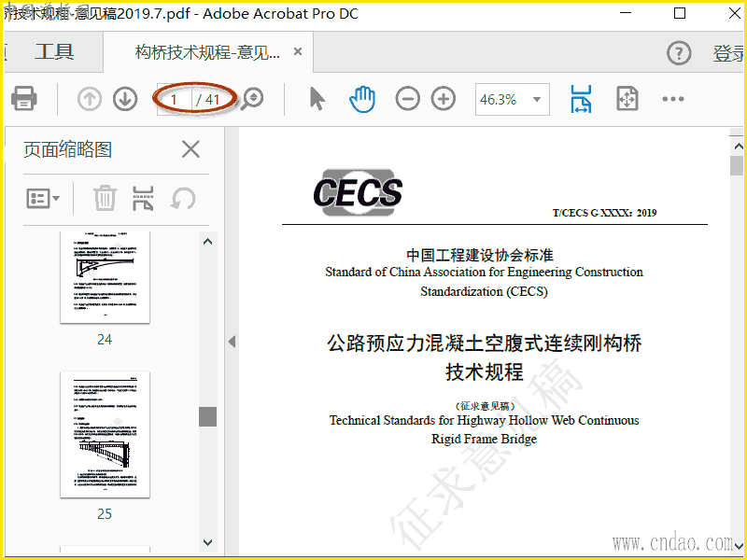This screenshot has width=747, height=560.
Task: Click the fit width scrolling icon
Action: coord(581,99)
